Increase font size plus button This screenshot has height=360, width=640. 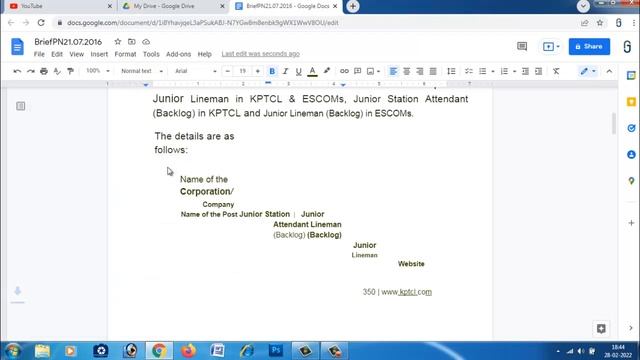point(258,71)
